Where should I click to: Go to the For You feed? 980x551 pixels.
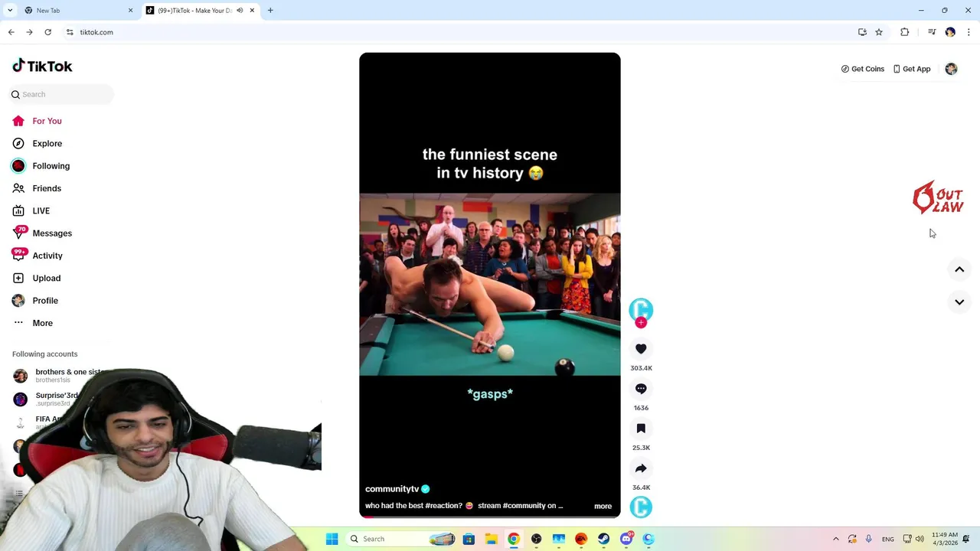click(37, 121)
